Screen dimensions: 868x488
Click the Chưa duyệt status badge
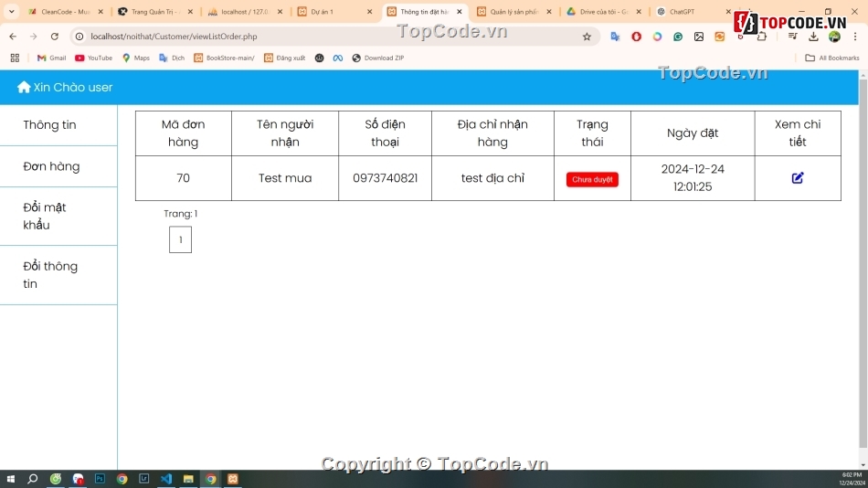(x=592, y=179)
